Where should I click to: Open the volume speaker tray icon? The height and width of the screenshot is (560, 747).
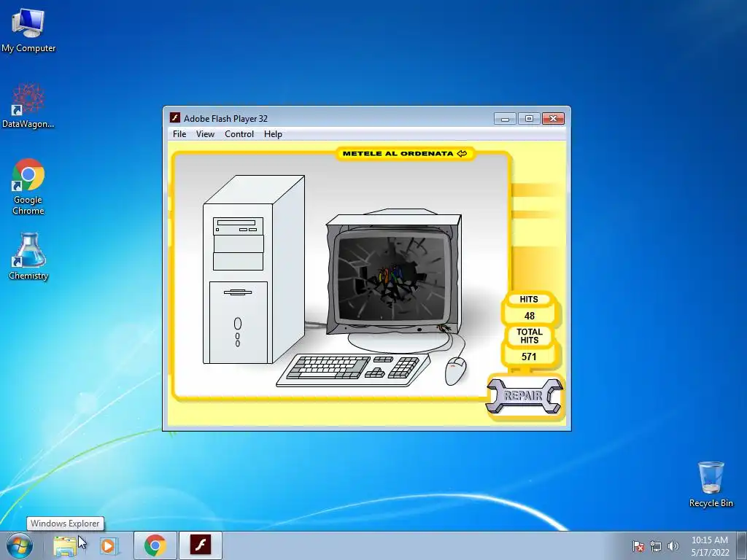673,546
